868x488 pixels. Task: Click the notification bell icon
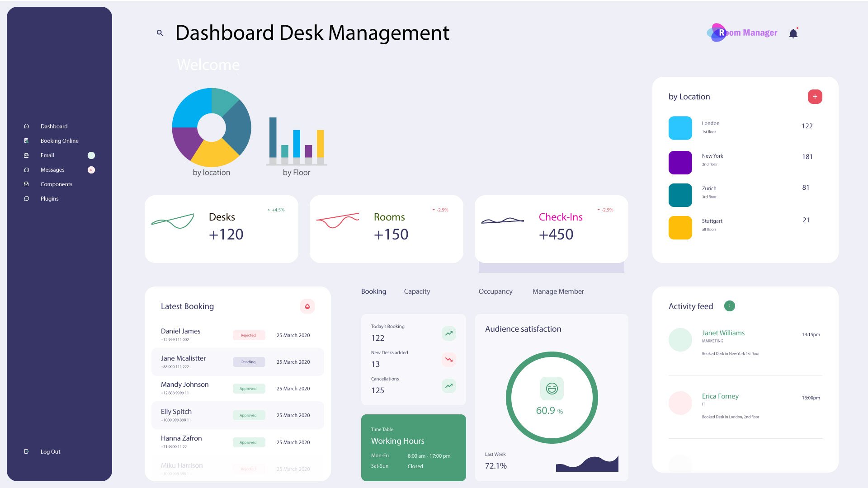point(793,33)
